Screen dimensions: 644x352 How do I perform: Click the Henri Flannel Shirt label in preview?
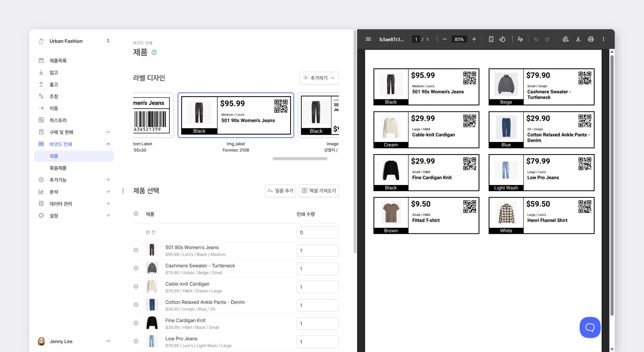pyautogui.click(x=541, y=215)
